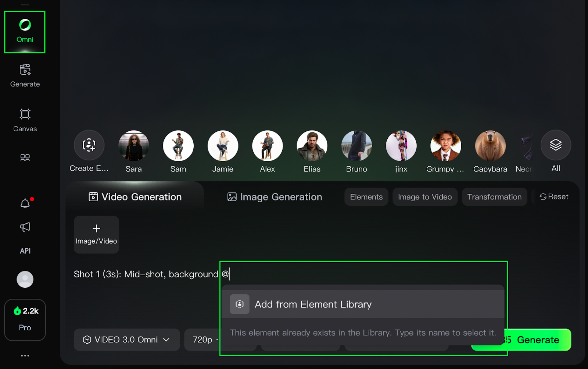This screenshot has width=588, height=369.
Task: Open the API link in sidebar
Action: click(x=25, y=251)
